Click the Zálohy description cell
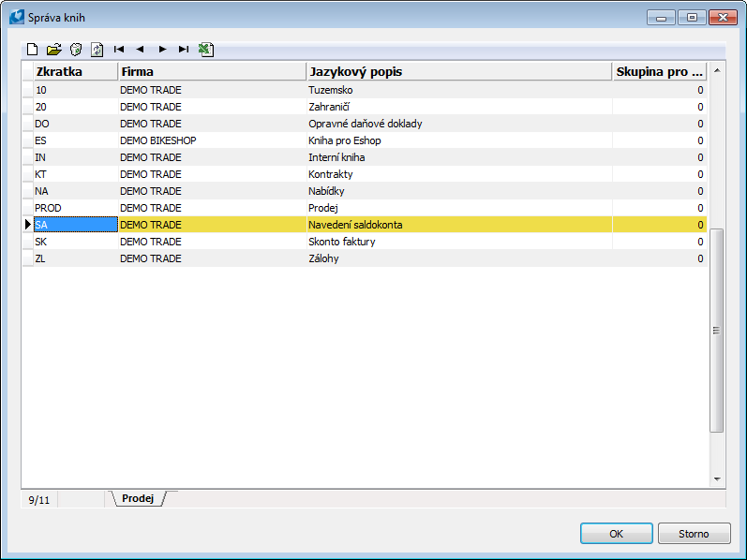 [x=459, y=258]
